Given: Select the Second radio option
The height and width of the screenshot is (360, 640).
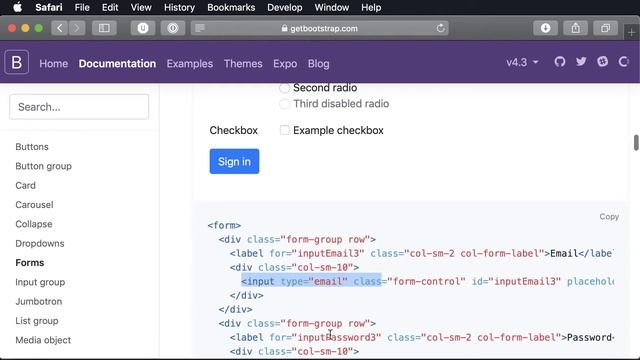Looking at the screenshot, I should point(284,88).
